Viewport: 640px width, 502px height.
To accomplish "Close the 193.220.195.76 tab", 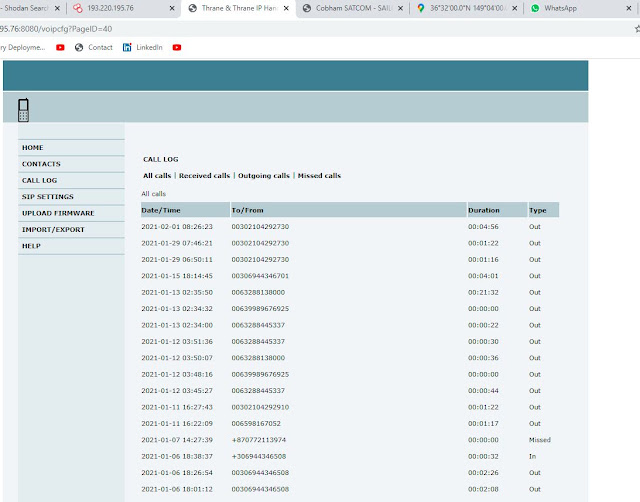I will pyautogui.click(x=172, y=8).
